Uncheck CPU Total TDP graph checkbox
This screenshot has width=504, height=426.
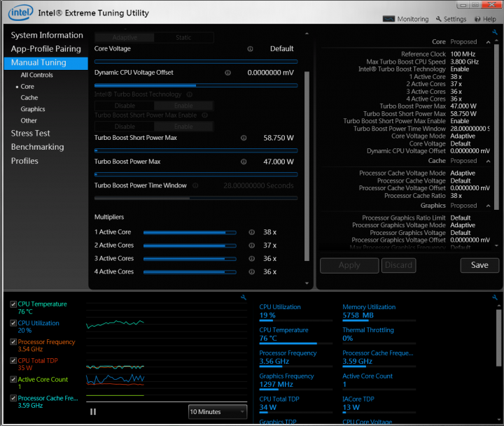[x=13, y=360]
